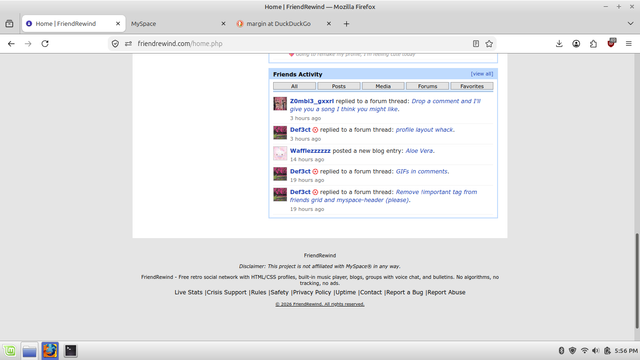640x360 pixels.
Task: Filter friends activity by Media
Action: [383, 86]
